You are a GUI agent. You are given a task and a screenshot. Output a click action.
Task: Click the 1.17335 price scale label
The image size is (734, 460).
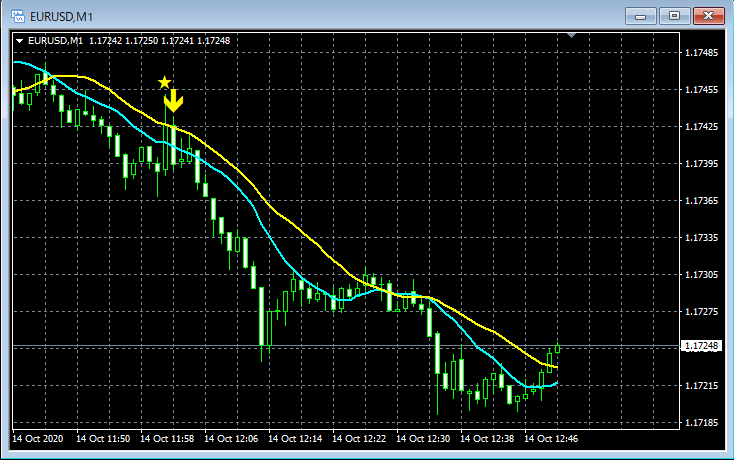(x=701, y=238)
